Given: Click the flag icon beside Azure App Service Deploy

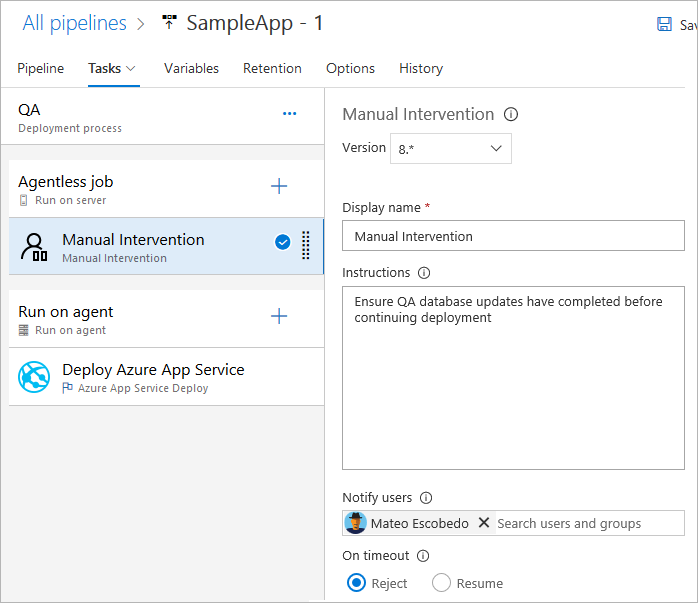Looking at the screenshot, I should click(67, 388).
